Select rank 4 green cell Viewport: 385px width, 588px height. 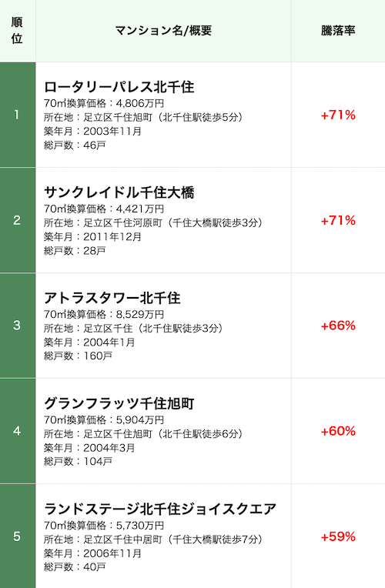pyautogui.click(x=18, y=431)
